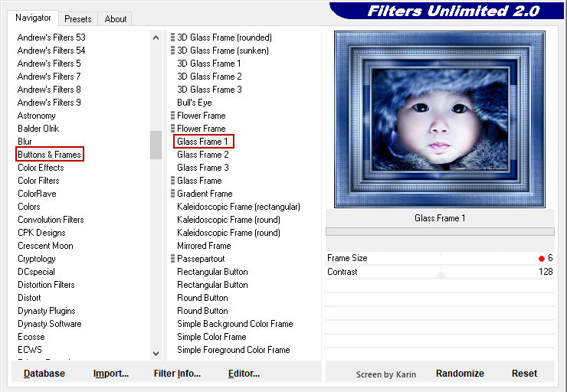Click the category list scroll down arrow

tap(156, 353)
